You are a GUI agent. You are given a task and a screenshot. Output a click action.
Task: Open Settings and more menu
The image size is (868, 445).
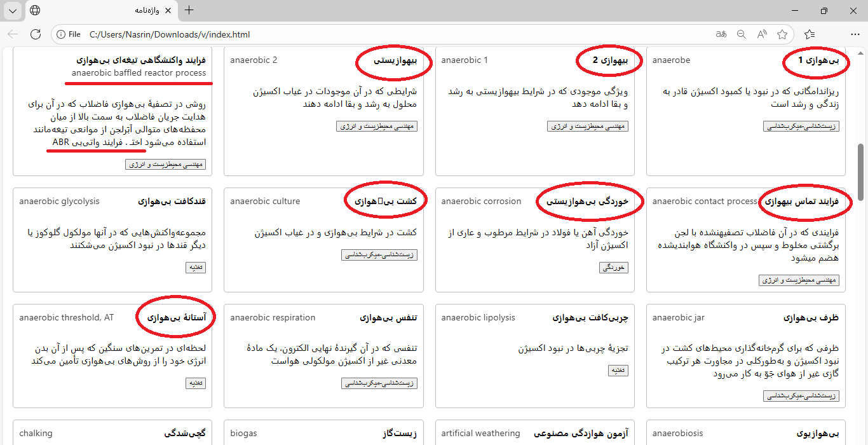(855, 34)
